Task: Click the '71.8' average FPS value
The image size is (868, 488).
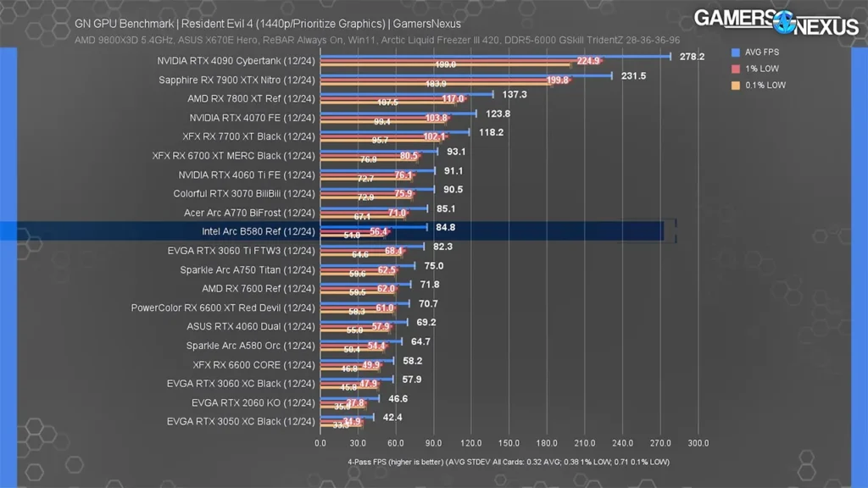Action: [x=430, y=285]
